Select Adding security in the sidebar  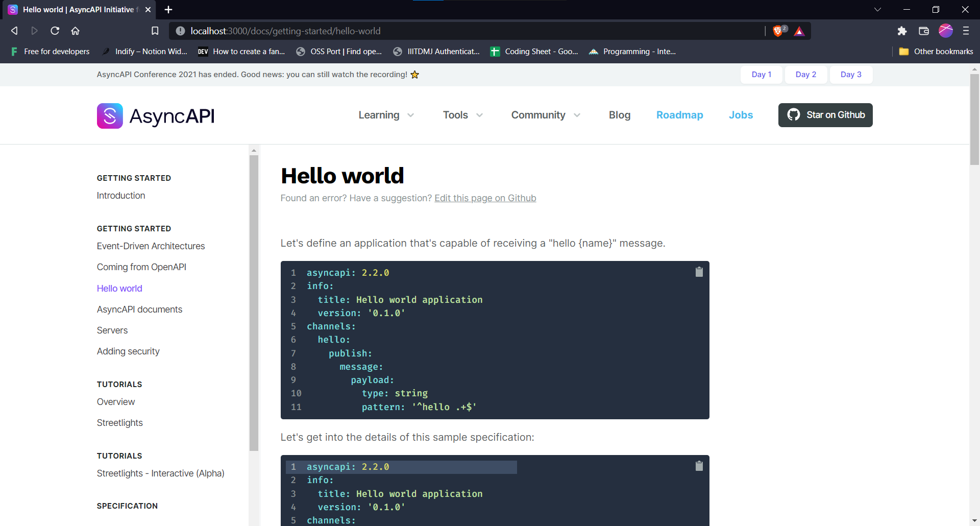[x=128, y=351]
